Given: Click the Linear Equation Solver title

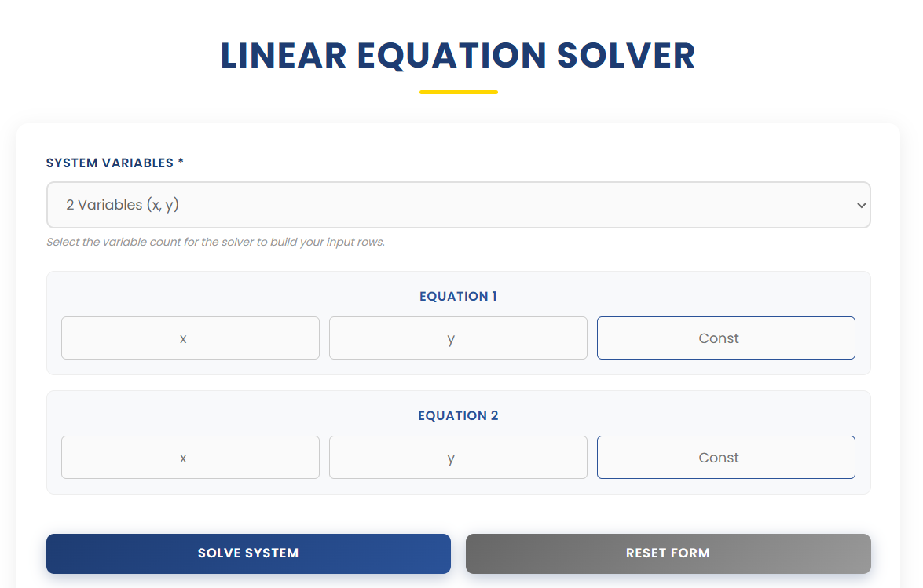Looking at the screenshot, I should point(458,55).
